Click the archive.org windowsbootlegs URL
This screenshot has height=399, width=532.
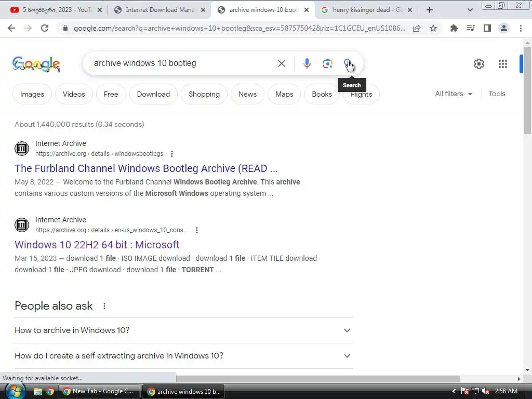tap(99, 154)
